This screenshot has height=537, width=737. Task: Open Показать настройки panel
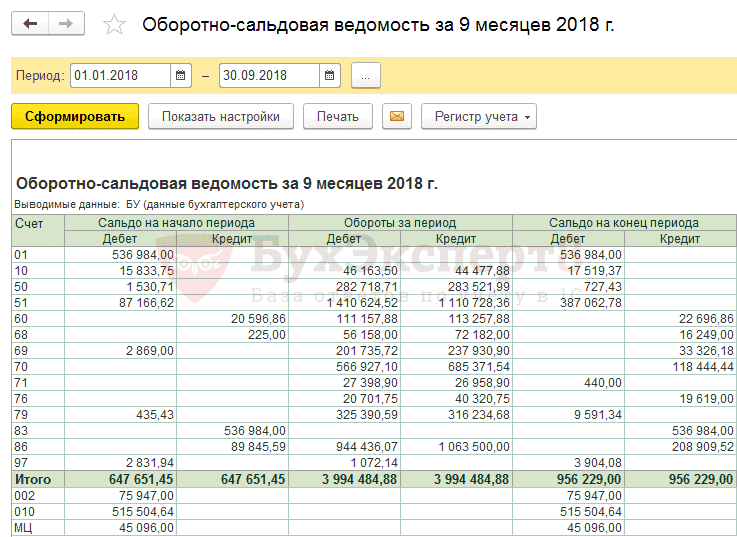(220, 117)
